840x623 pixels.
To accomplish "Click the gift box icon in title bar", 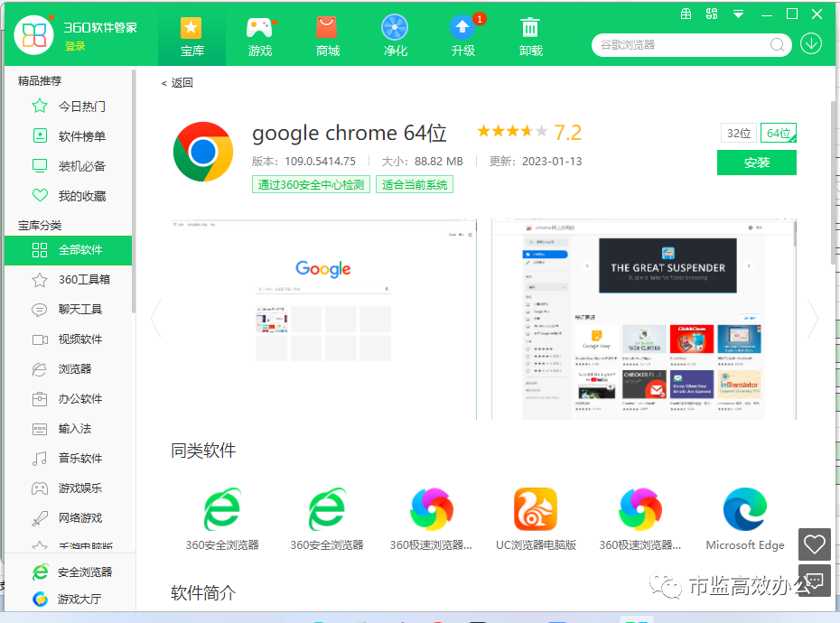I will [x=686, y=14].
